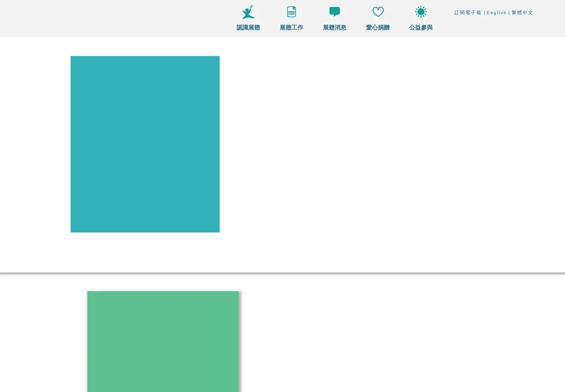Open the 認識展翅 menu item
Image resolution: width=565 pixels, height=392 pixels.
click(248, 27)
